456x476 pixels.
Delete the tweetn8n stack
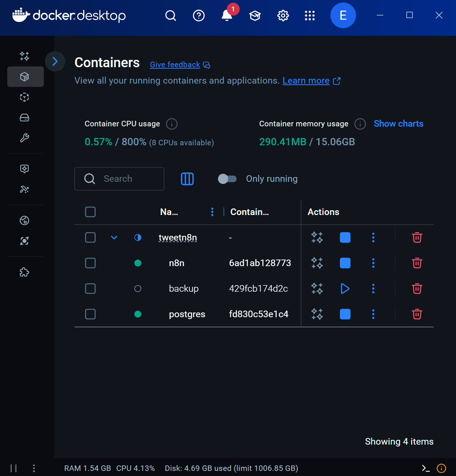(417, 238)
